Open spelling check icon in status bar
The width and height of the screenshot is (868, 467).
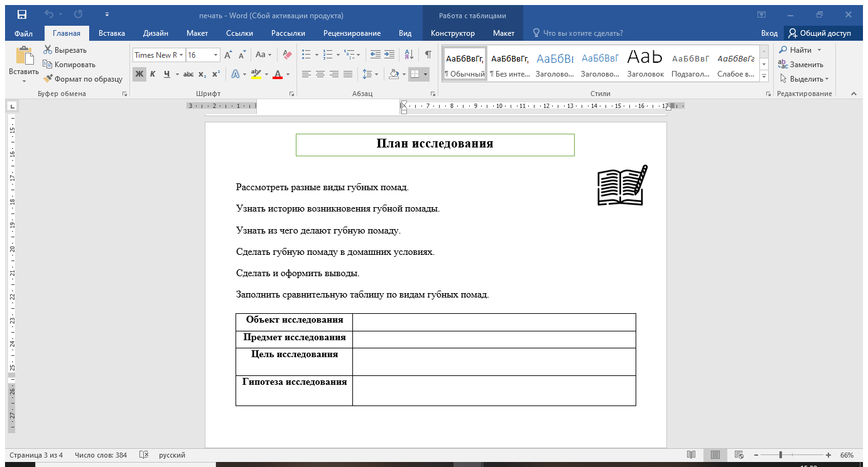pyautogui.click(x=144, y=455)
